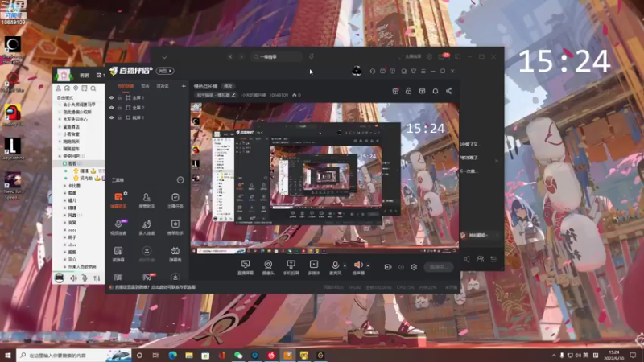
Task: Click the search box in background window
Action: (x=276, y=56)
